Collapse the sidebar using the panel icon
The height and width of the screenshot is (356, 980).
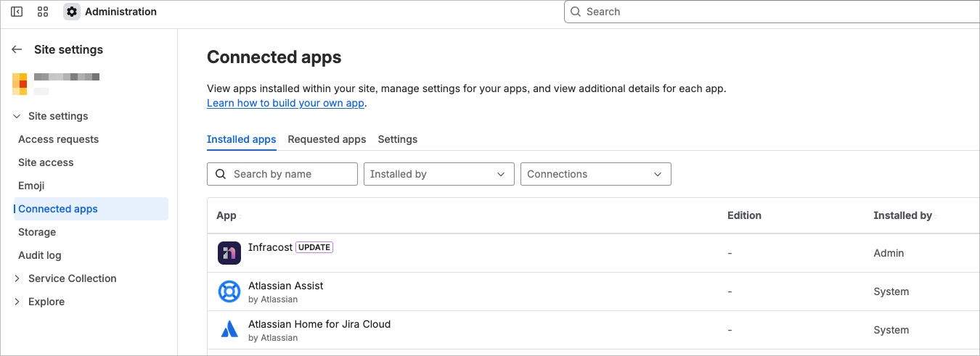click(x=17, y=12)
